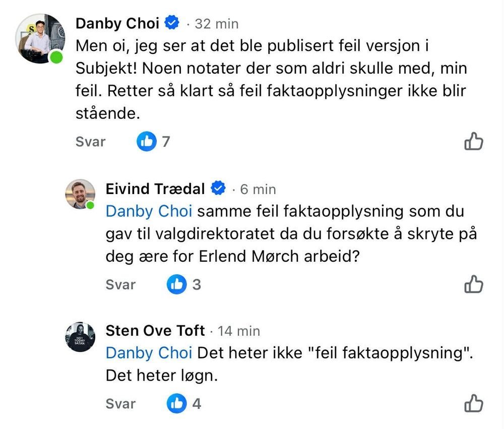This screenshot has width=504, height=429.
Task: Click verified badge next to Eivind Trædal
Action: tap(218, 189)
